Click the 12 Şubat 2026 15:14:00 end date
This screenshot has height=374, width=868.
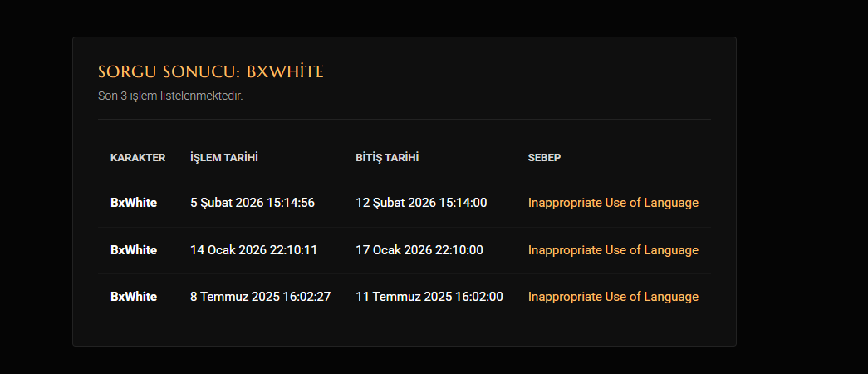421,203
